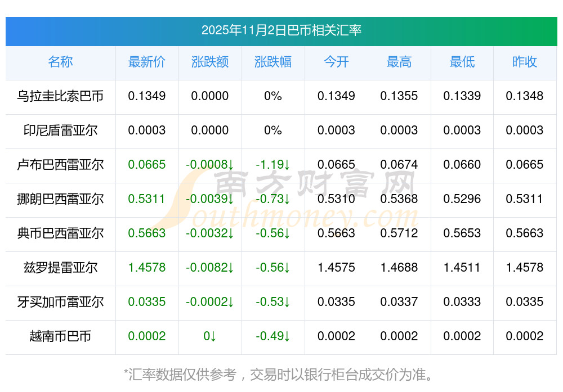Select the 典币巴西雷亚尔 row name
This screenshot has height=392, width=563.
pyautogui.click(x=60, y=233)
